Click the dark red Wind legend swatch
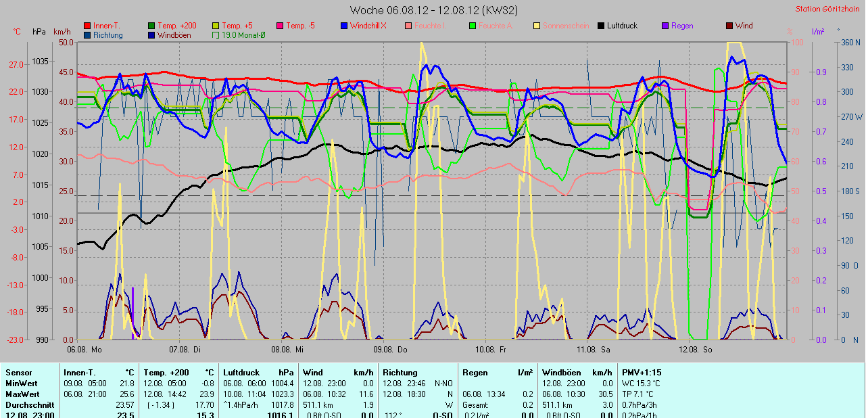The image size is (868, 418). [x=729, y=26]
